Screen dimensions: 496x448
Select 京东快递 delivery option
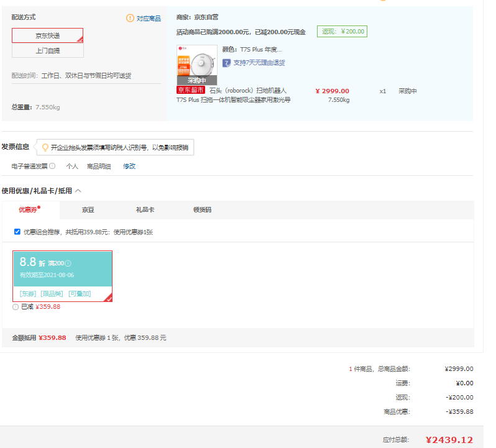click(x=47, y=35)
